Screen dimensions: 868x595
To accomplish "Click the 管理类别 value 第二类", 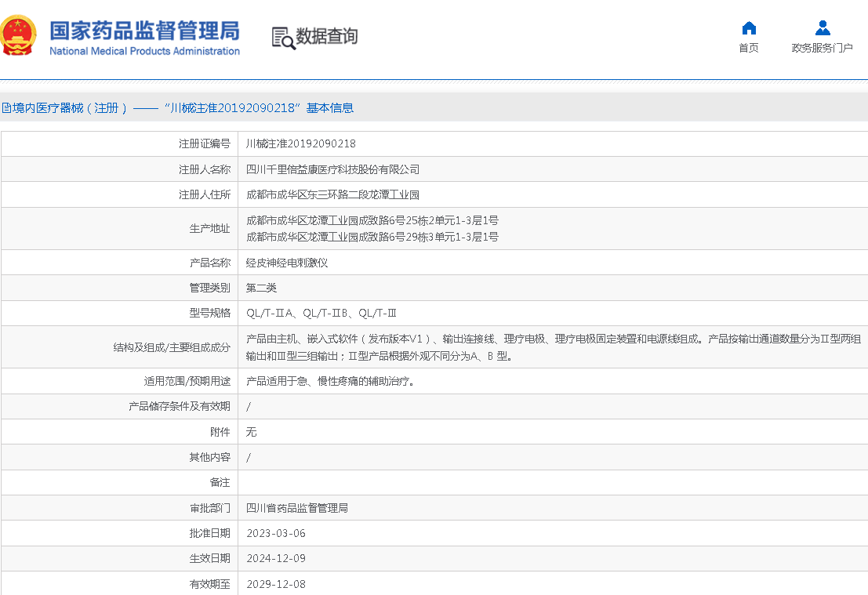I will [x=262, y=288].
